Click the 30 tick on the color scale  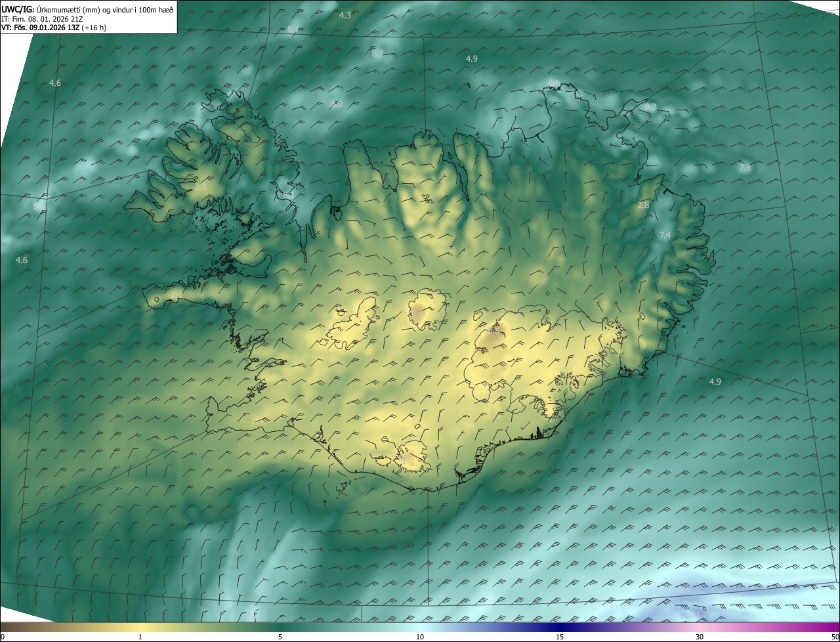click(x=700, y=637)
